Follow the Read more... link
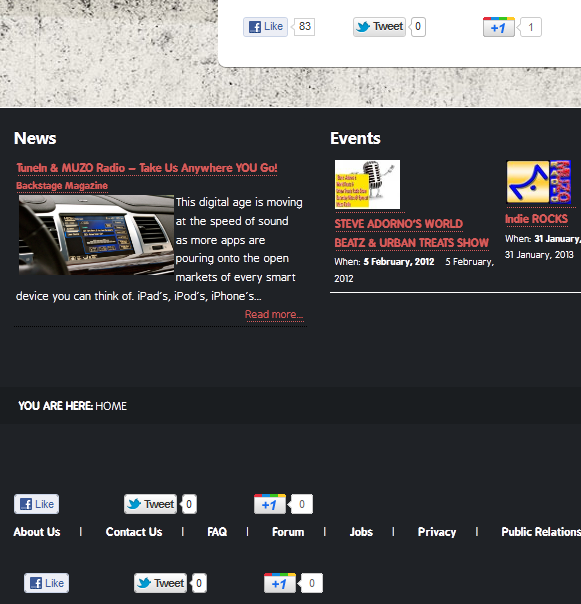This screenshot has width=581, height=604. (x=274, y=314)
